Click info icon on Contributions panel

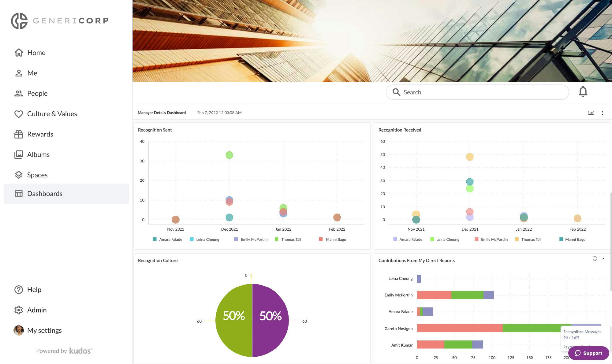(595, 258)
